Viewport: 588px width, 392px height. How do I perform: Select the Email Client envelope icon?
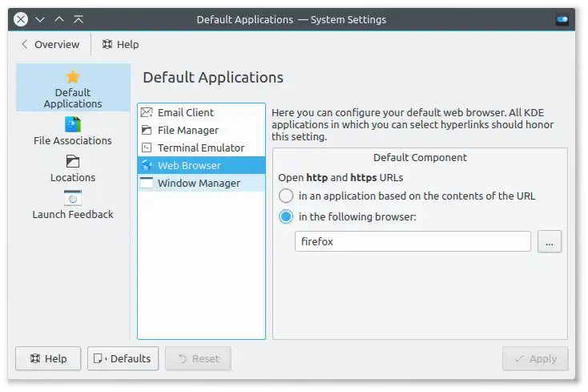coord(147,113)
